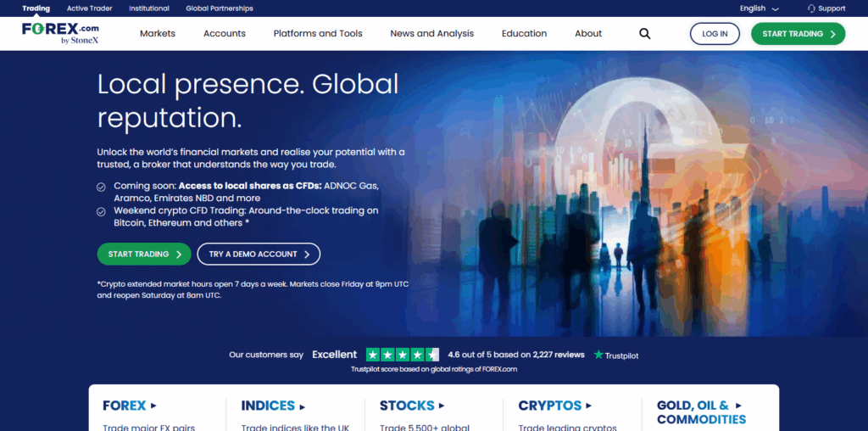Open the Platforms and Tools menu
The height and width of the screenshot is (431, 868).
pyautogui.click(x=318, y=34)
